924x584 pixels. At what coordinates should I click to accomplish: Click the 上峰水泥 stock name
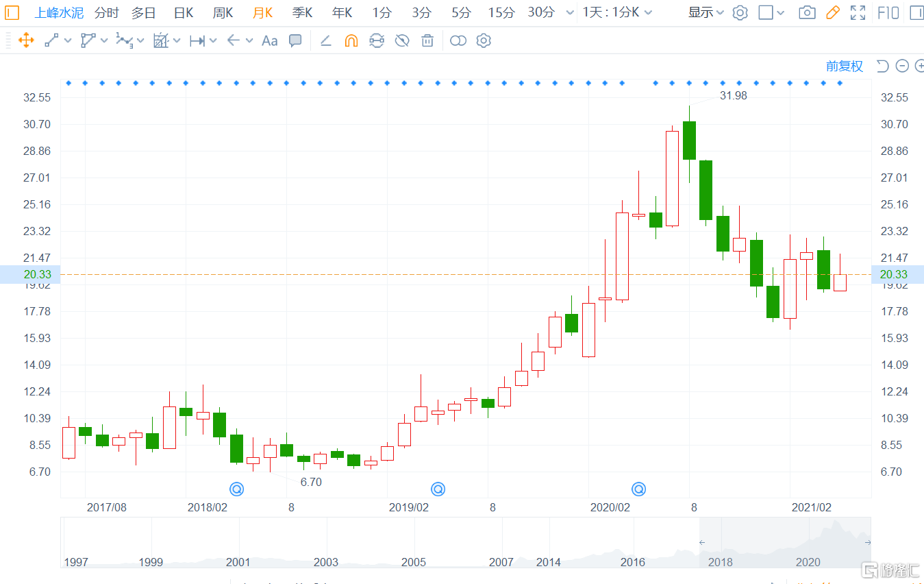point(59,12)
